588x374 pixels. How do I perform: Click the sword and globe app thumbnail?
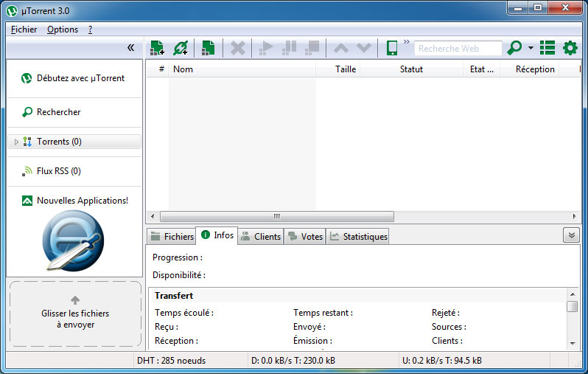[x=73, y=240]
